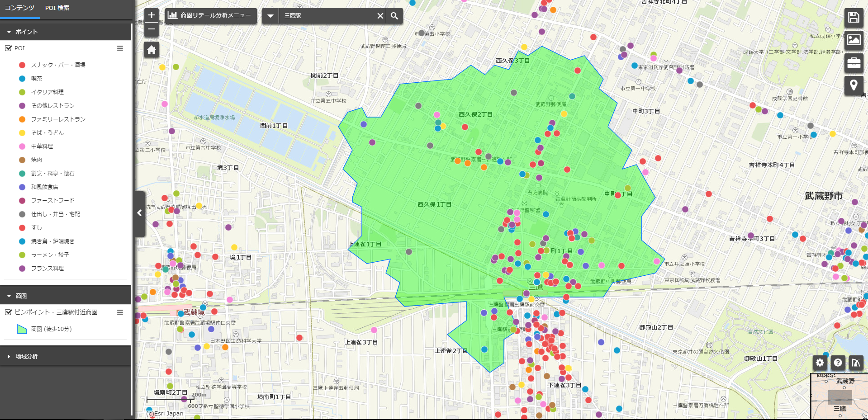
Task: Toggle the ピンポイント - 三鷹駅付近商圏 checkbox
Action: click(8, 312)
